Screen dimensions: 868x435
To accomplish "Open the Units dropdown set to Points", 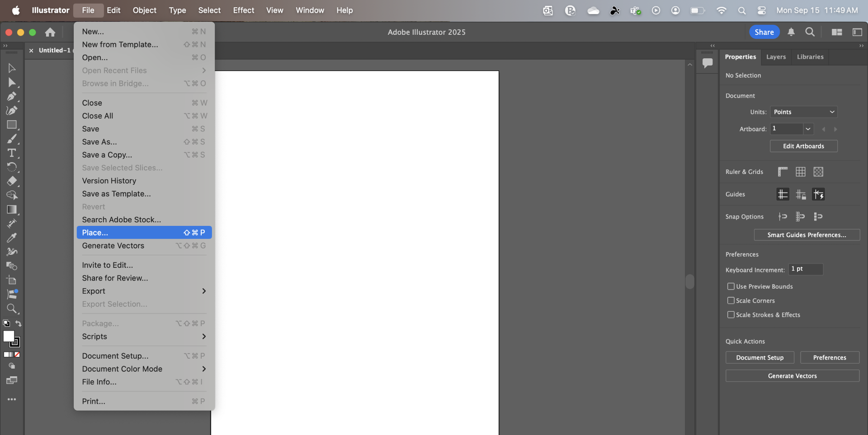I will (803, 112).
